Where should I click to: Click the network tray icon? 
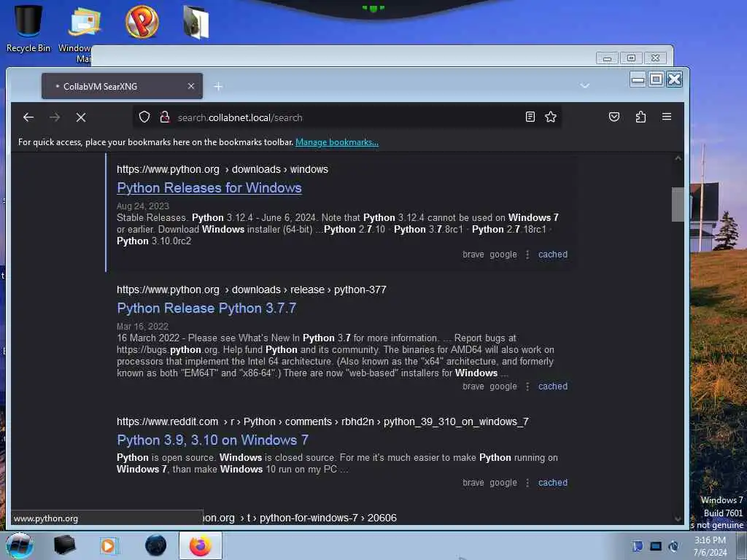656,546
